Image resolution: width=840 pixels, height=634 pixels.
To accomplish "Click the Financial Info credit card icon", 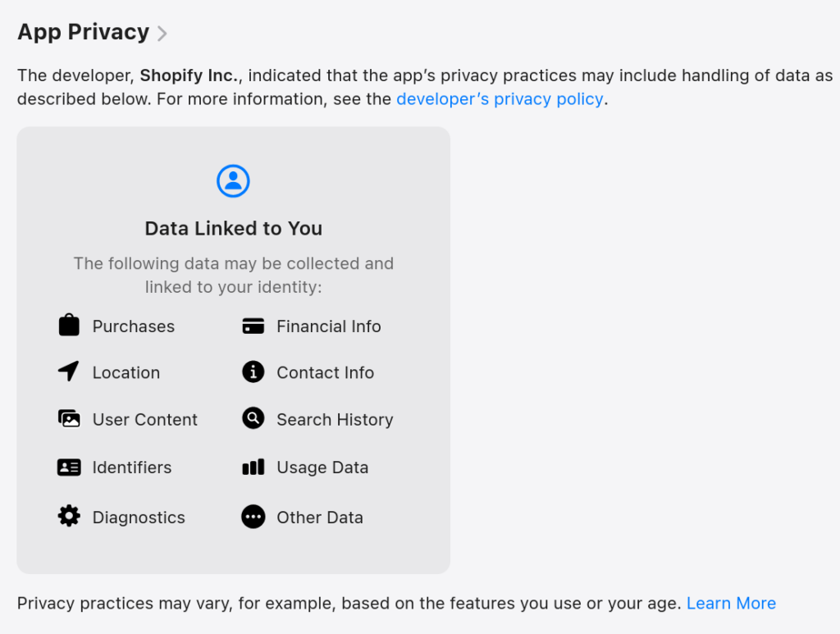I will coord(253,326).
